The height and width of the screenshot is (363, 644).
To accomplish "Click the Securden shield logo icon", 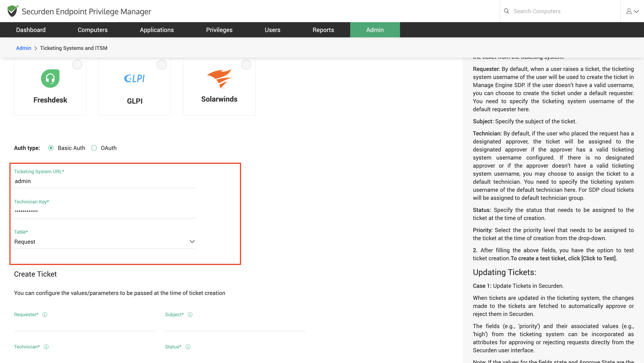I will pyautogui.click(x=12, y=11).
